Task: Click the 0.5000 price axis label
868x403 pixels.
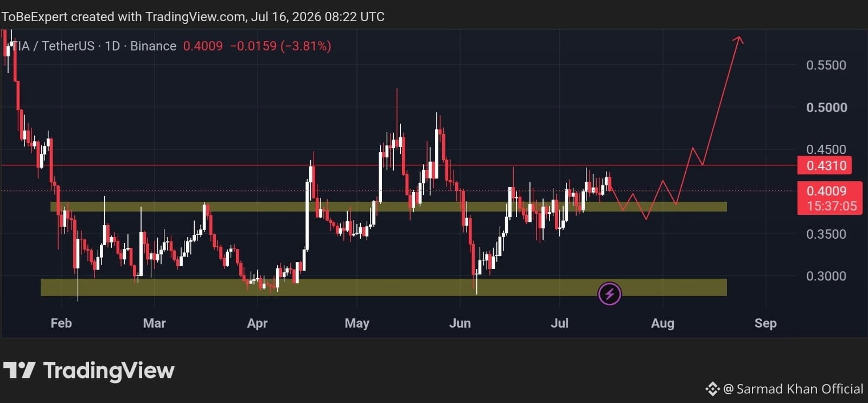Action: coord(826,107)
